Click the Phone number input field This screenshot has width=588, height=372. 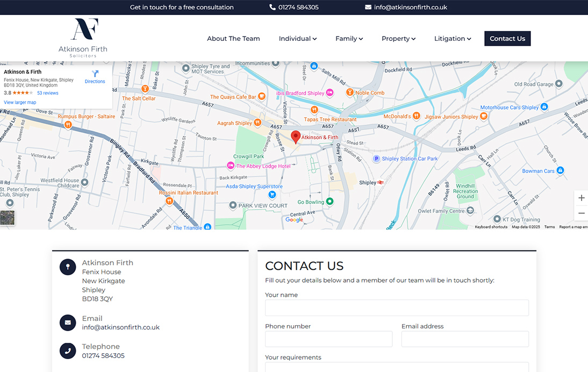(328, 339)
